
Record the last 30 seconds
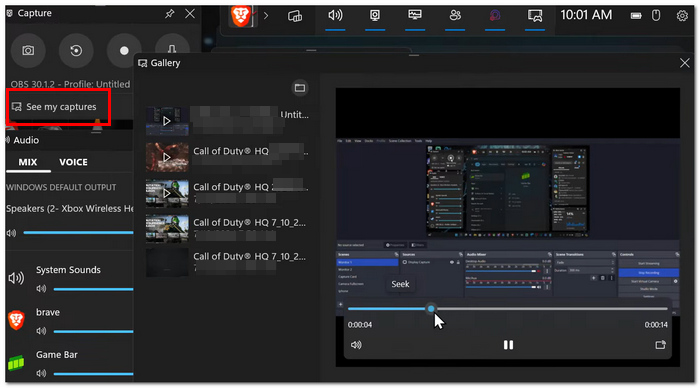[76, 50]
